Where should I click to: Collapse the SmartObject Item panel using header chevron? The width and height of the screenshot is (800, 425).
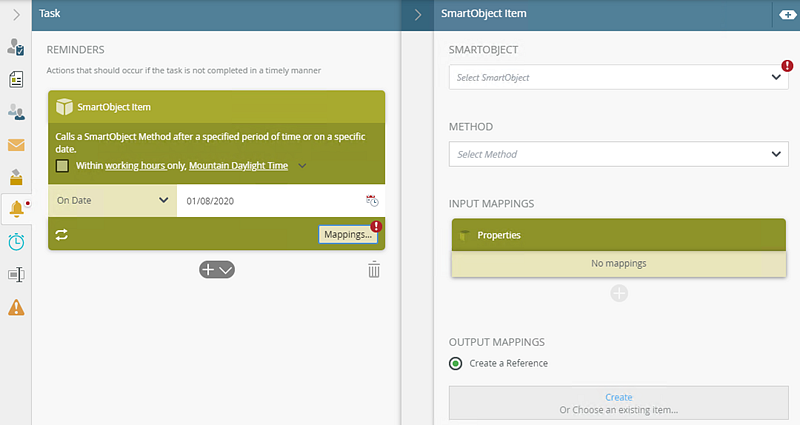(417, 15)
